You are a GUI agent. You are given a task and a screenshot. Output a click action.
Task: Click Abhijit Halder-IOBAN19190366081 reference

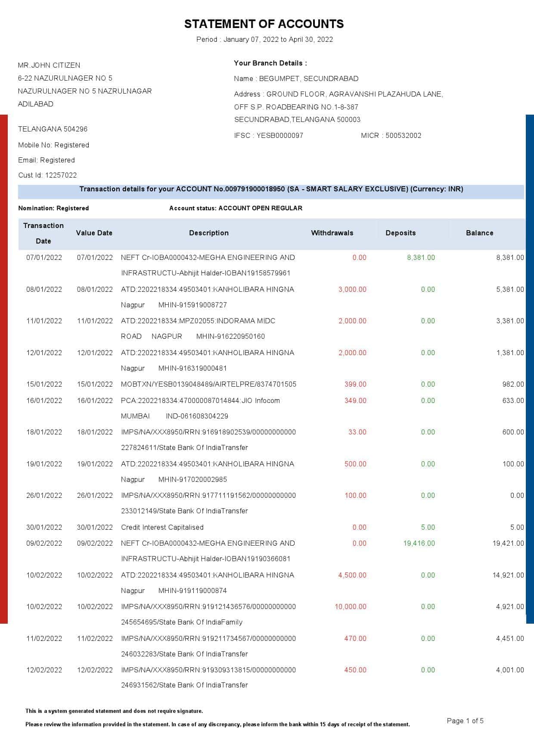coord(235,559)
